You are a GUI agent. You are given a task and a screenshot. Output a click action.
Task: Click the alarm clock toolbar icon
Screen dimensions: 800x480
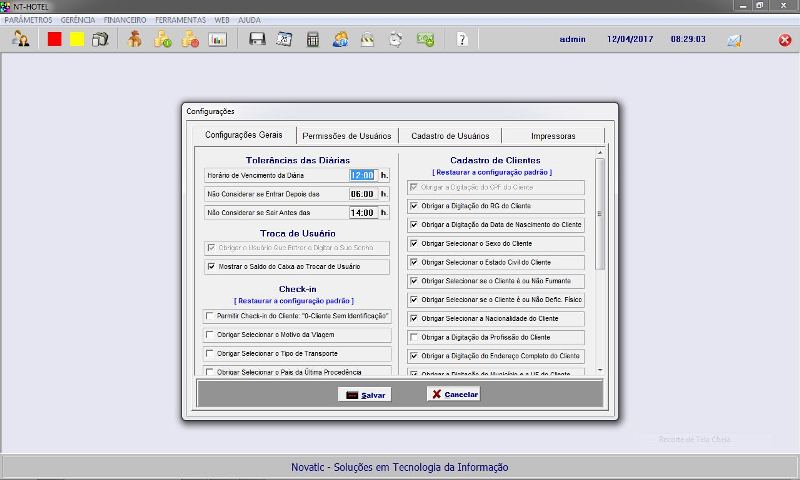[x=396, y=40]
